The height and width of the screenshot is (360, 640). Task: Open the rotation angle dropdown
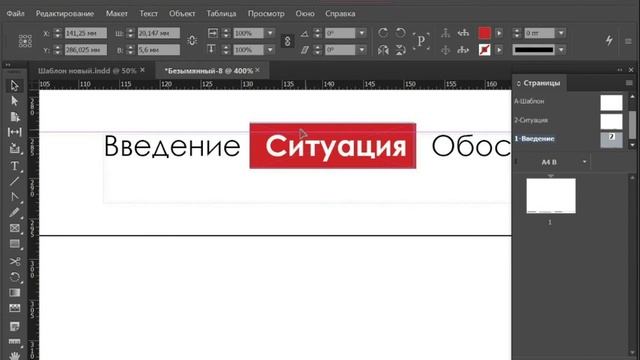(x=362, y=33)
